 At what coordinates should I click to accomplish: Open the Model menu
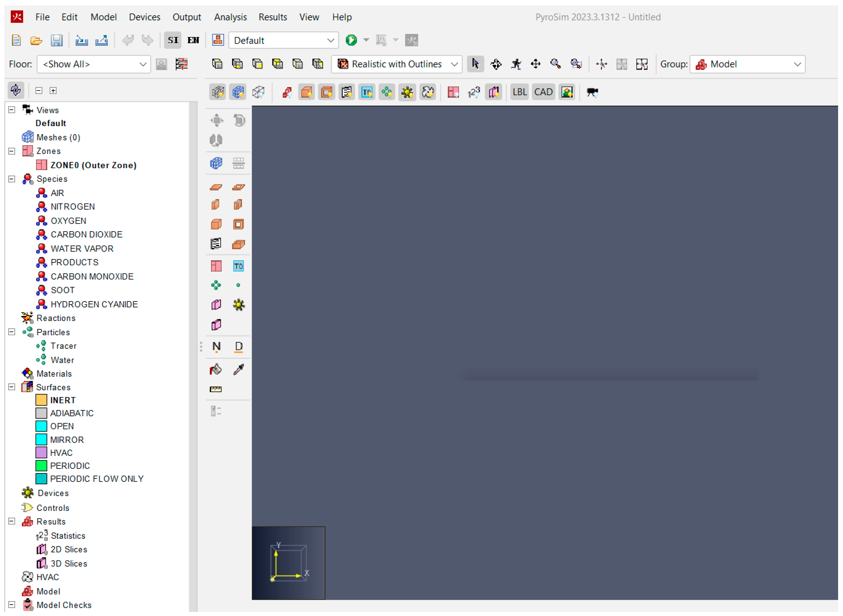(x=104, y=17)
